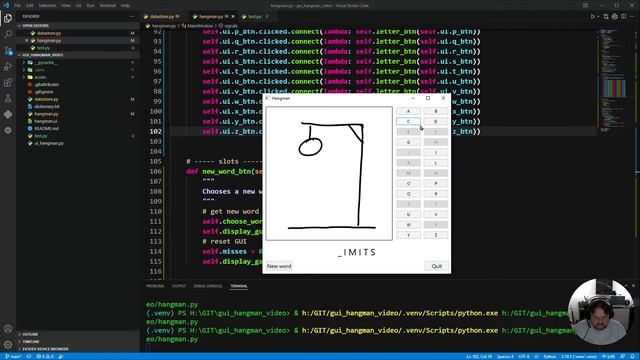Open the Selection menu
This screenshot has width=640, height=360.
pos(47,5)
